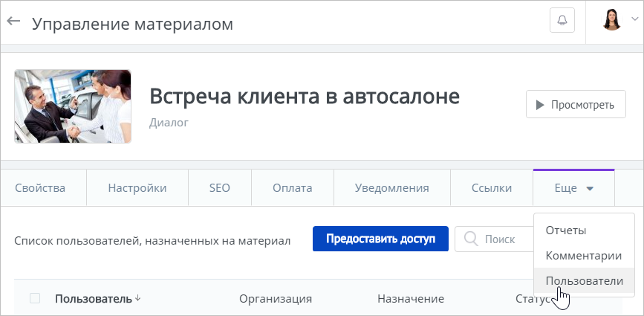Toggle the select-all users checkbox
The width and height of the screenshot is (644, 316).
pos(35,298)
